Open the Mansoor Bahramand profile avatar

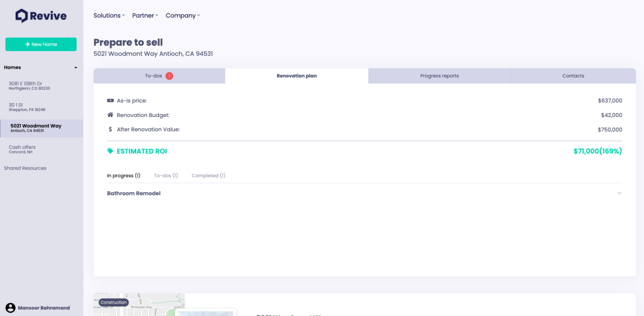11,308
